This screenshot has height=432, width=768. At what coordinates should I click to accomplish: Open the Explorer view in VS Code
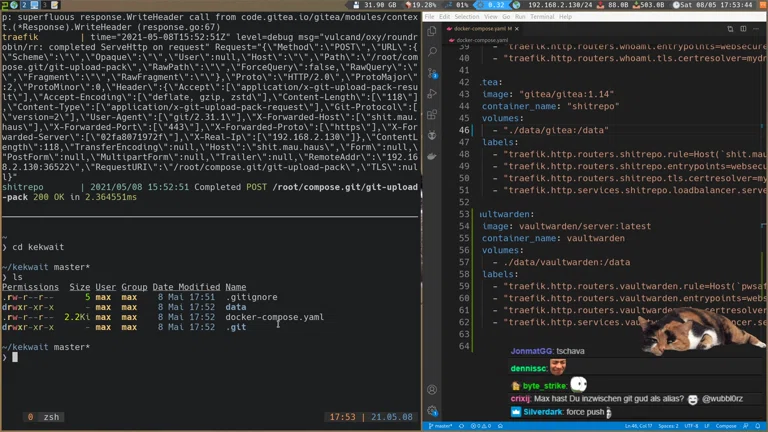(432, 31)
